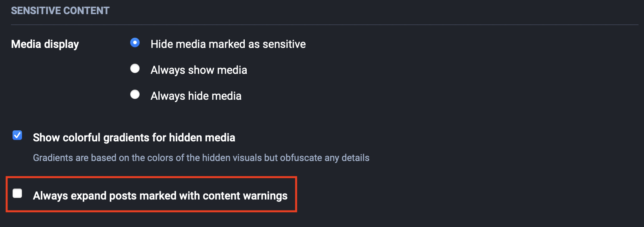Enable the "Always expand posts" checkbox
644x227 pixels.
coord(17,193)
